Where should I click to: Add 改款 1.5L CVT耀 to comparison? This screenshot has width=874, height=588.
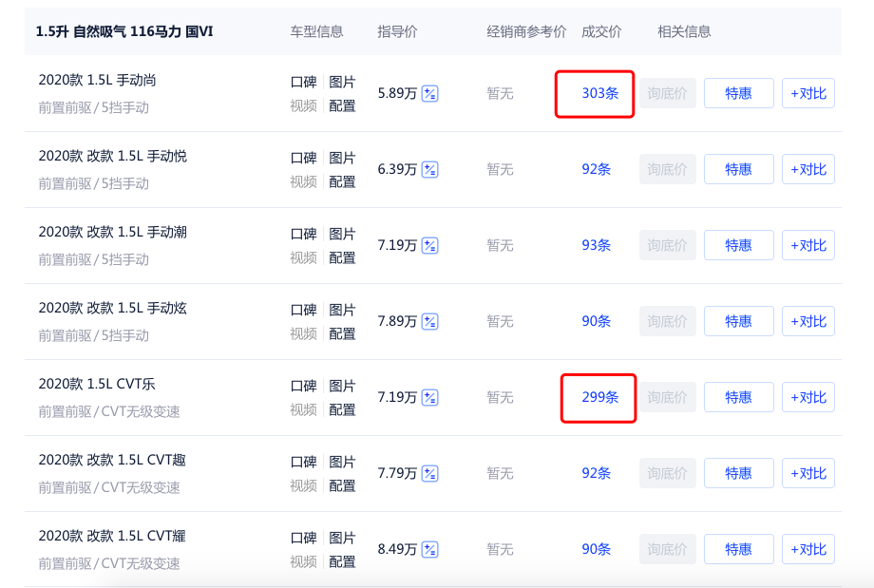coord(808,550)
